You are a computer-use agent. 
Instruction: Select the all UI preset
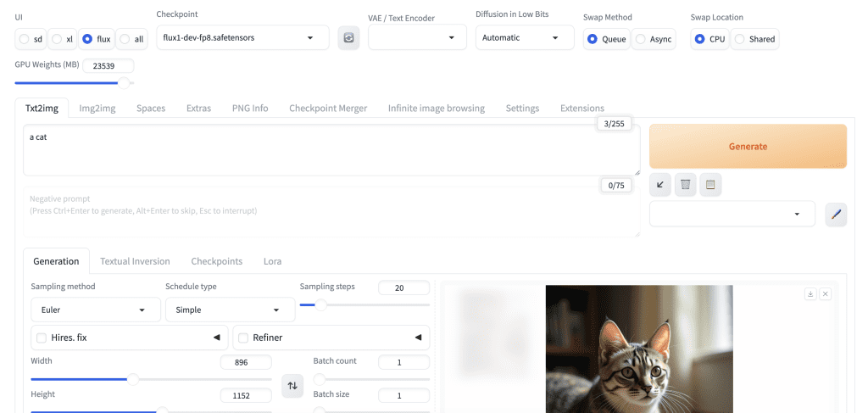[131, 39]
